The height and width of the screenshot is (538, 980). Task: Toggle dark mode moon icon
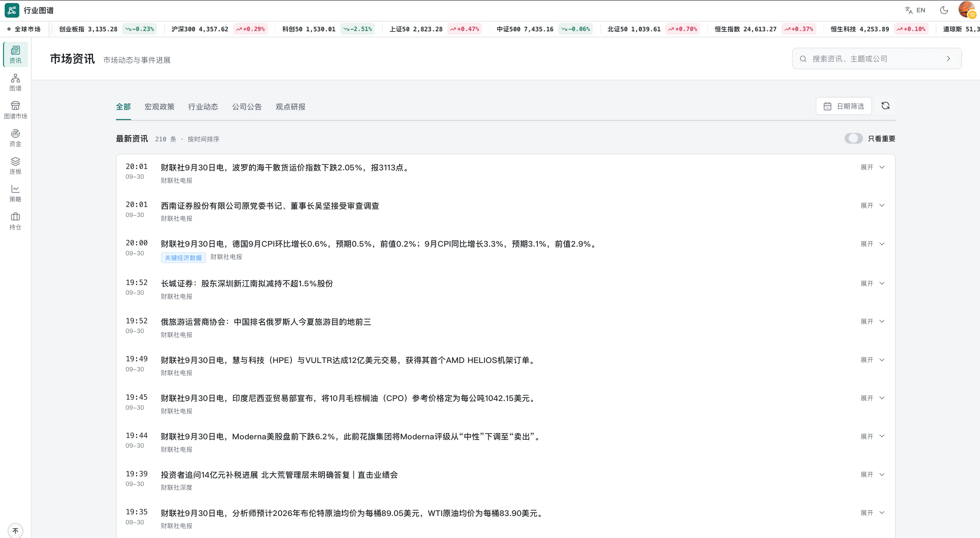click(x=944, y=10)
